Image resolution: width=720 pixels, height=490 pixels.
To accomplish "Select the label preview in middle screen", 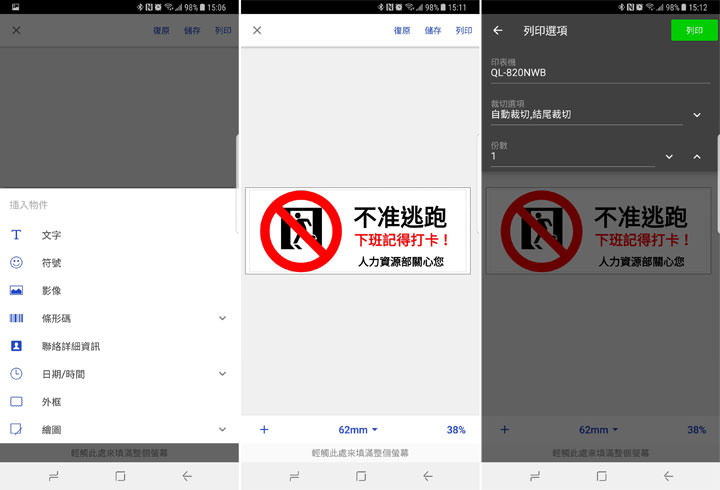I will click(x=358, y=231).
